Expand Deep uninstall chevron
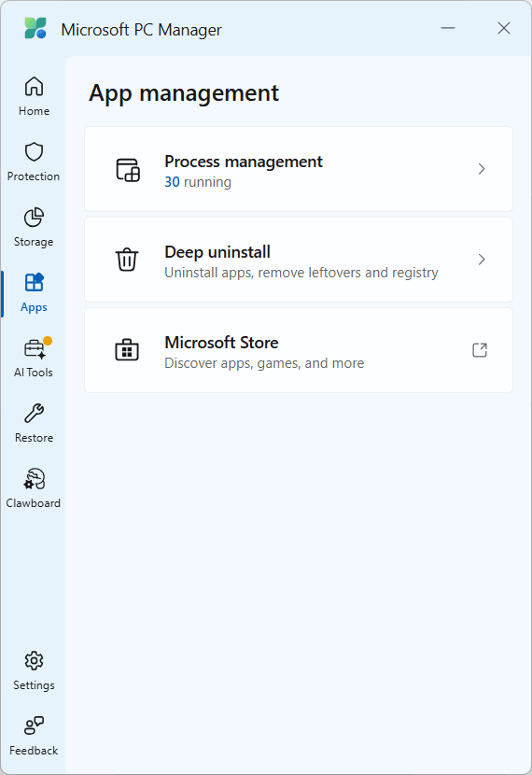The width and height of the screenshot is (532, 775). [482, 260]
